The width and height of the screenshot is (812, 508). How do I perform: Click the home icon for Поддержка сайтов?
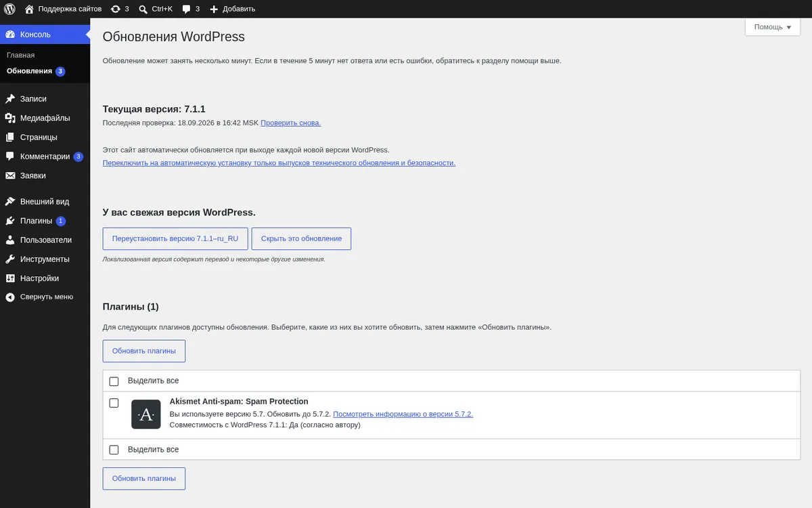(29, 9)
